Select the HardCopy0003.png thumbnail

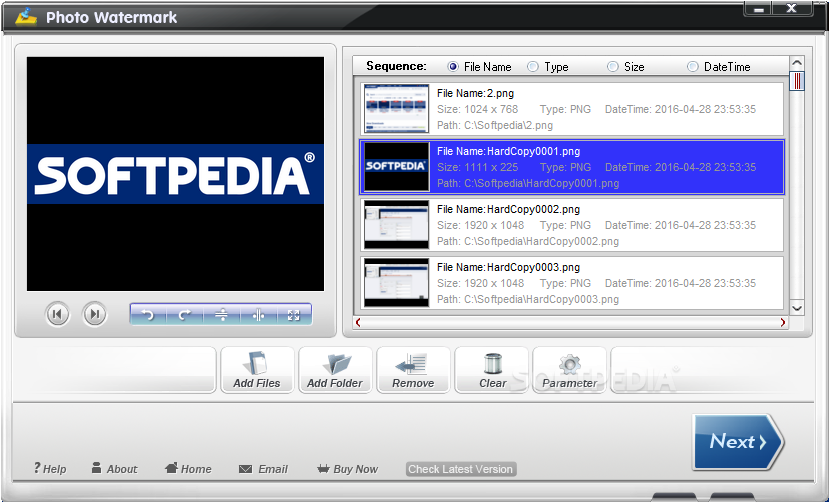397,283
